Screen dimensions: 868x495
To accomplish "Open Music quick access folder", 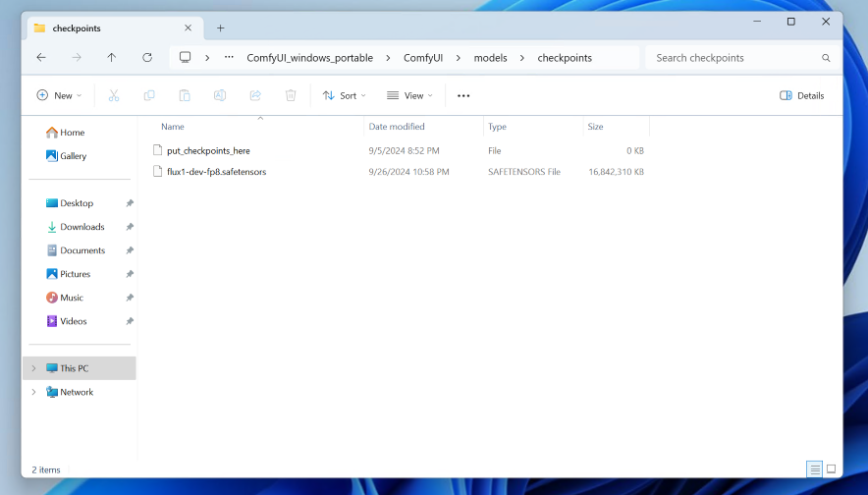I will 65,298.
